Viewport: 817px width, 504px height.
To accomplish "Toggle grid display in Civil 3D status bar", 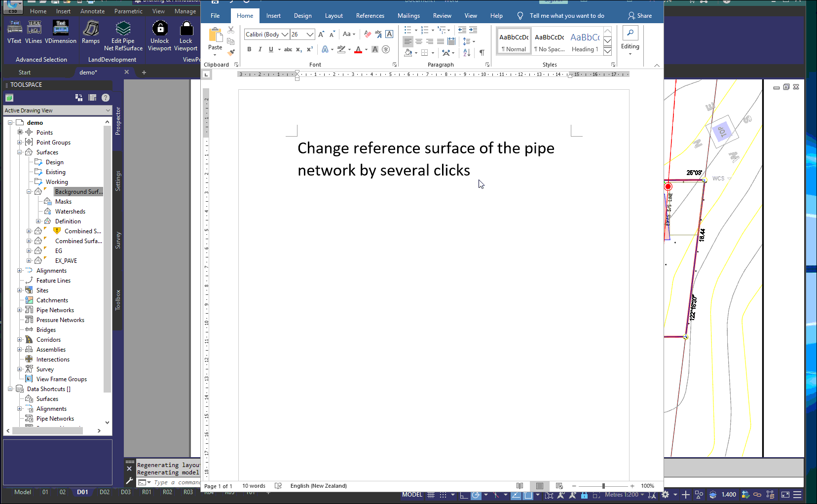I will [431, 495].
